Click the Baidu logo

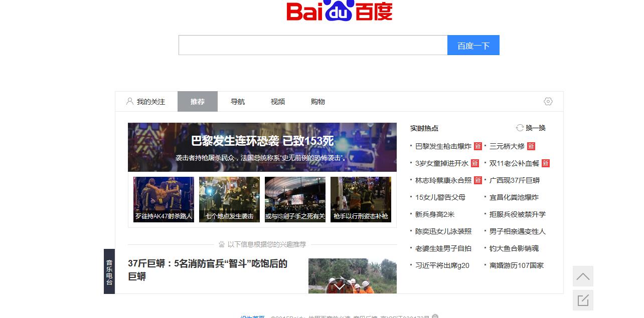tap(339, 11)
